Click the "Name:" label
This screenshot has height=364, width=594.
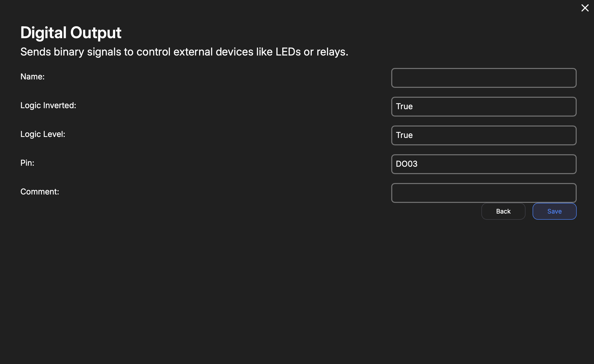click(x=32, y=77)
